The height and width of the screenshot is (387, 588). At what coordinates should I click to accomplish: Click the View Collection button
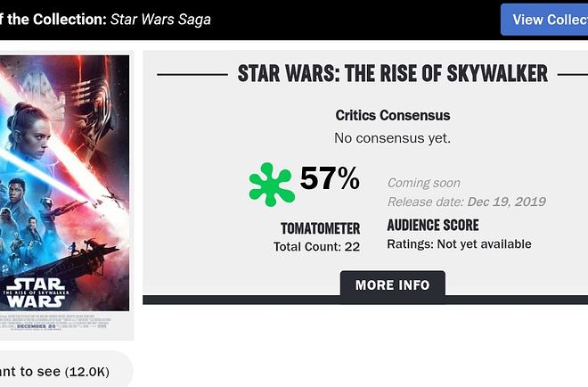point(543,20)
